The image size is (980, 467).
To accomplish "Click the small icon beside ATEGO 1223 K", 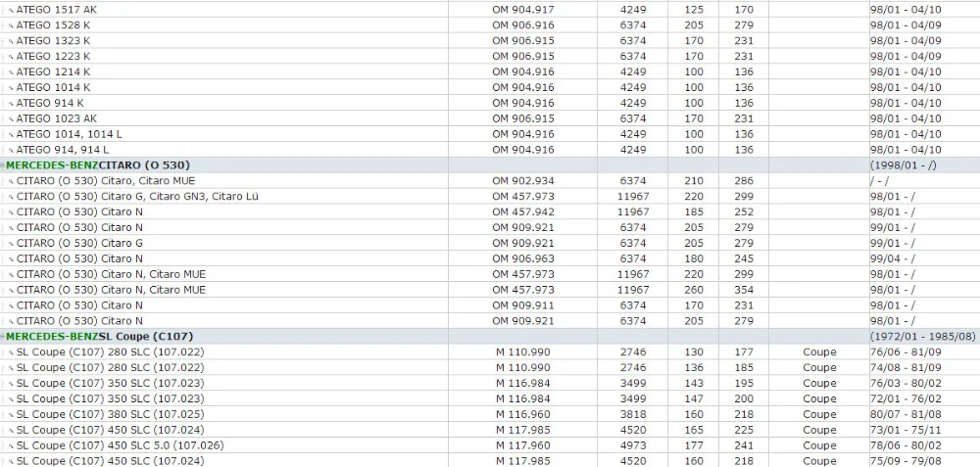I will [x=11, y=58].
